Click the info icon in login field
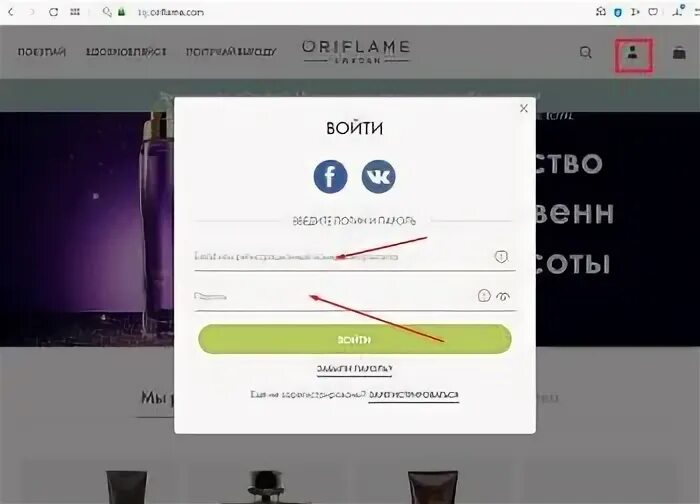 pos(501,257)
